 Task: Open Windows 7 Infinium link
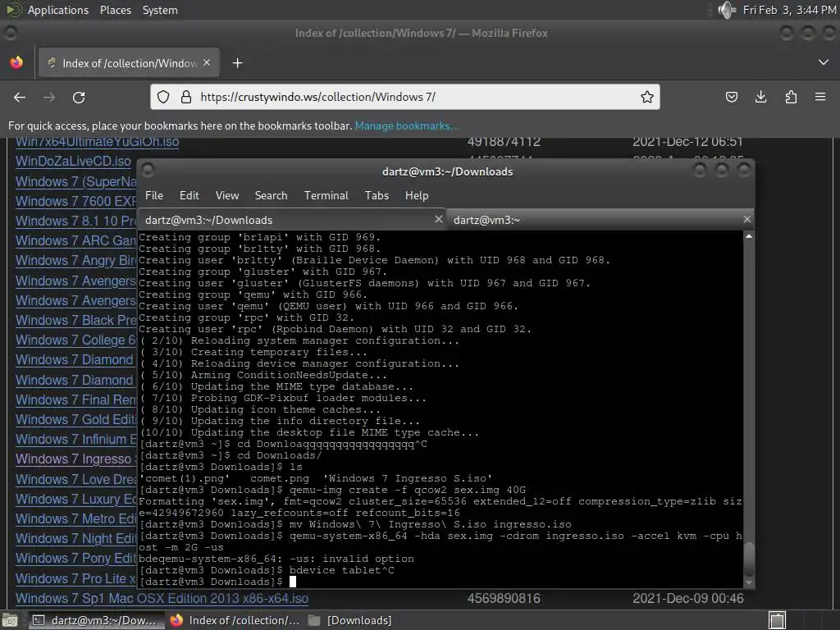click(75, 440)
